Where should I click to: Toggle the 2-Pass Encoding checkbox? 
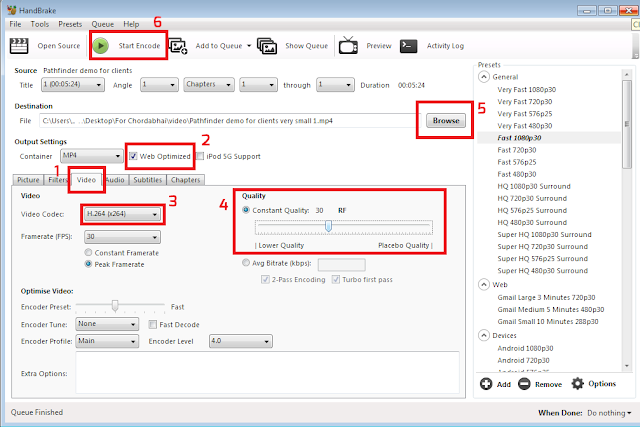click(265, 279)
